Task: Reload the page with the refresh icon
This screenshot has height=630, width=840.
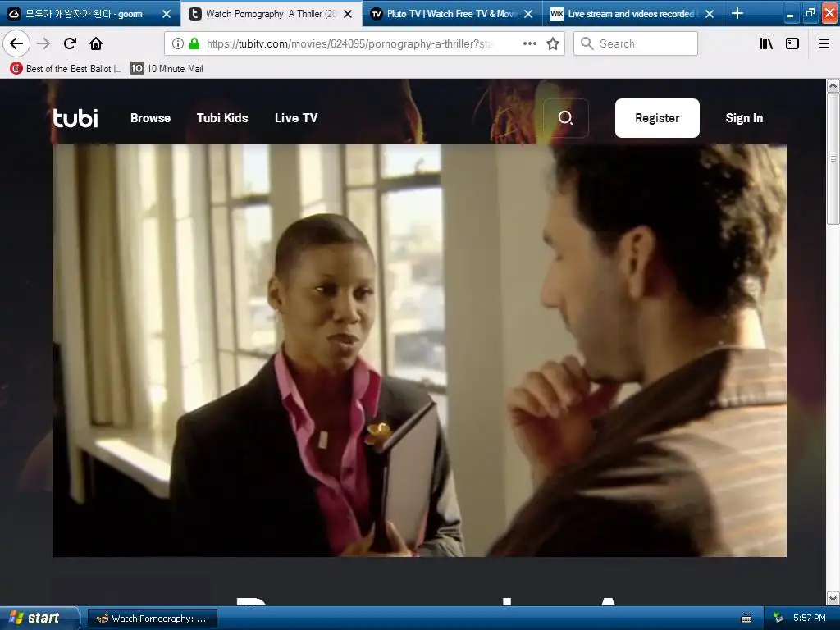Action: (x=70, y=43)
